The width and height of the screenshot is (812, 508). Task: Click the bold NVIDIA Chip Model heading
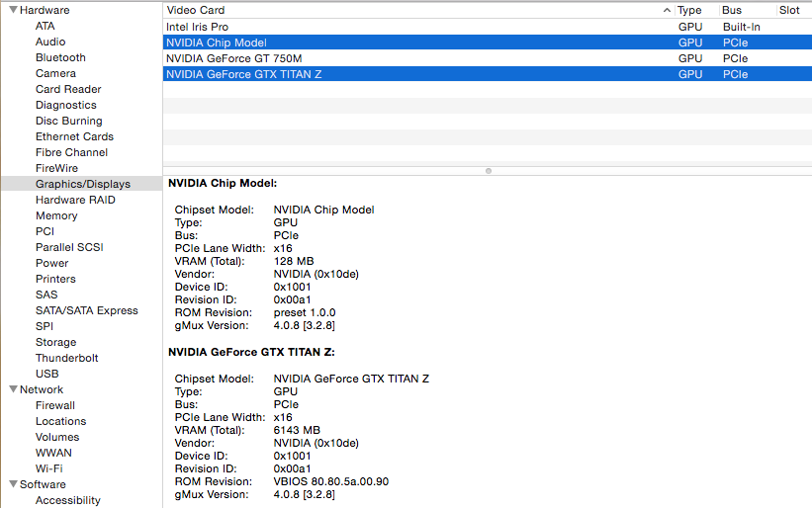point(223,183)
